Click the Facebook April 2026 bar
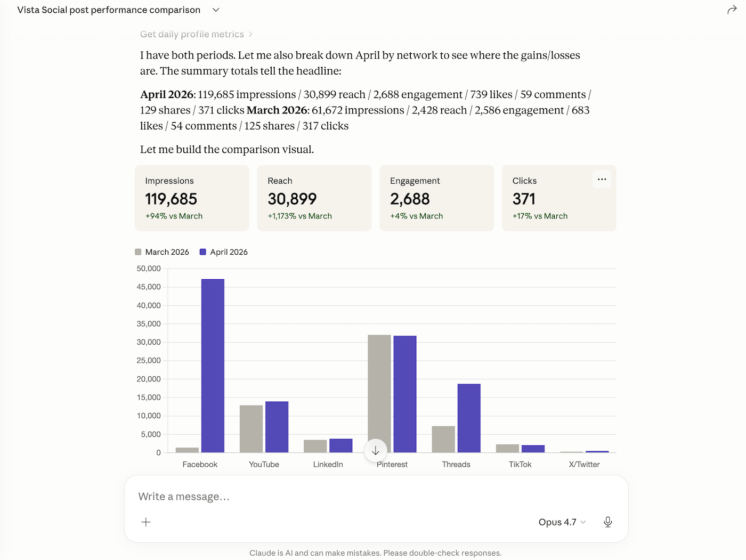The width and height of the screenshot is (746, 560). [x=213, y=366]
